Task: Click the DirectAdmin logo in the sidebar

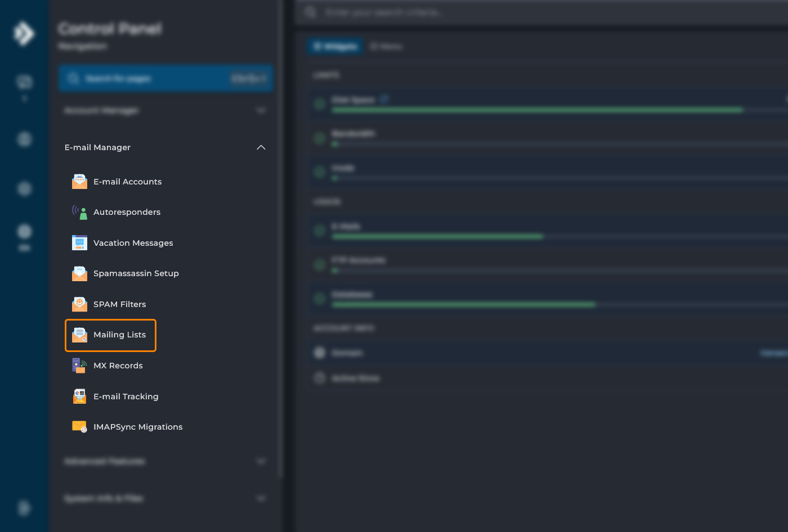Action: click(x=24, y=34)
